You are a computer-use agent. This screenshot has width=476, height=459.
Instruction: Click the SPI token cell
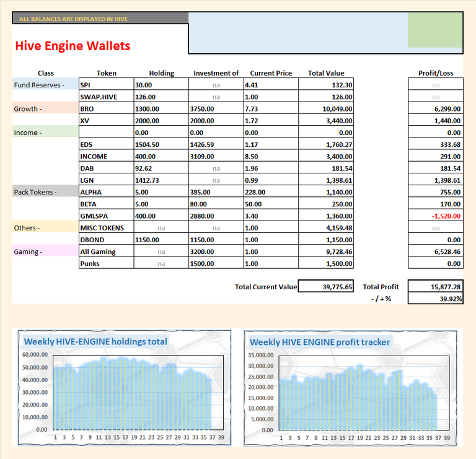106,85
